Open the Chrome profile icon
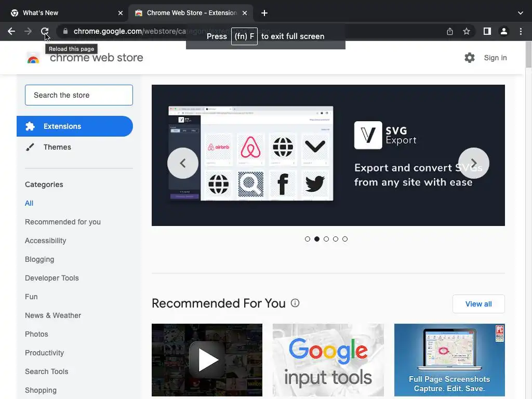This screenshot has width=532, height=399. (504, 31)
